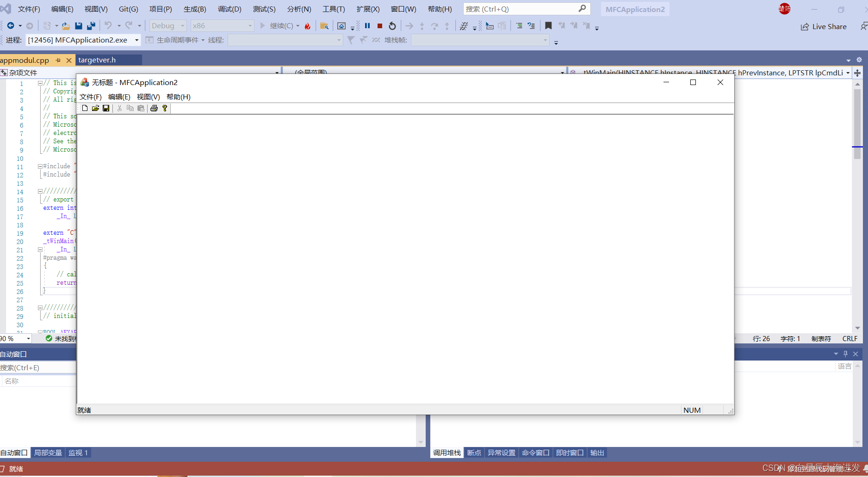This screenshot has height=477, width=868.
Task: Click the user account avatar icon
Action: click(x=785, y=9)
